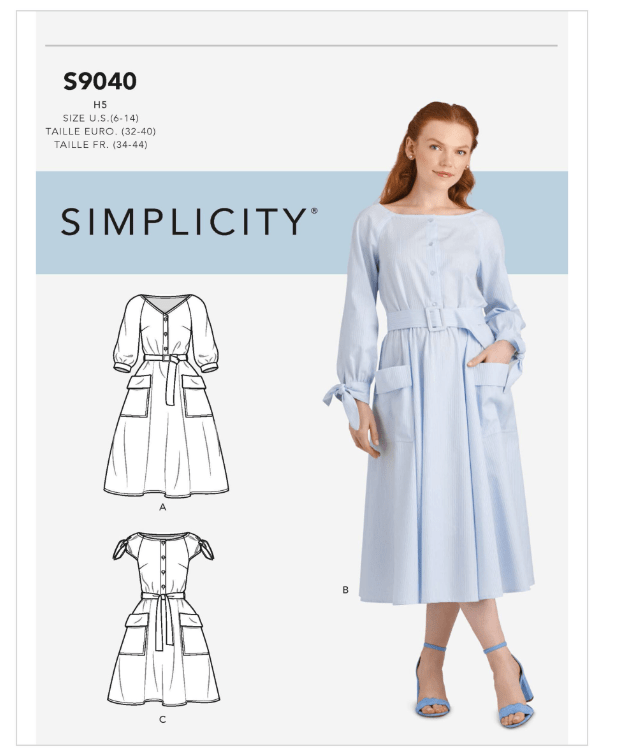This screenshot has height=756, width=619.
Task: Click the SIZE U.S.(6-14) text
Action: pos(101,118)
